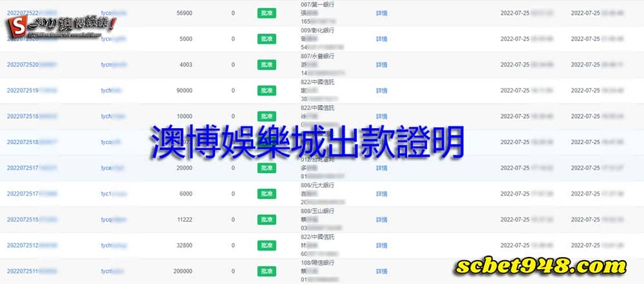Open the order number link in the 6000 row
The image size is (644, 284).
[x=32, y=194]
